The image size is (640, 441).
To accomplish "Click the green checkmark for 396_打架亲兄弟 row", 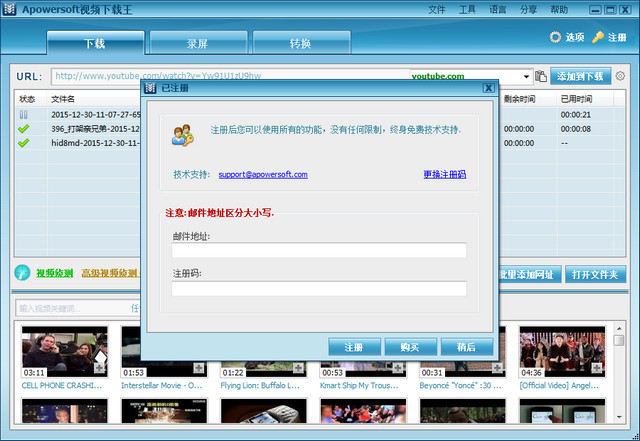I will pyautogui.click(x=24, y=129).
